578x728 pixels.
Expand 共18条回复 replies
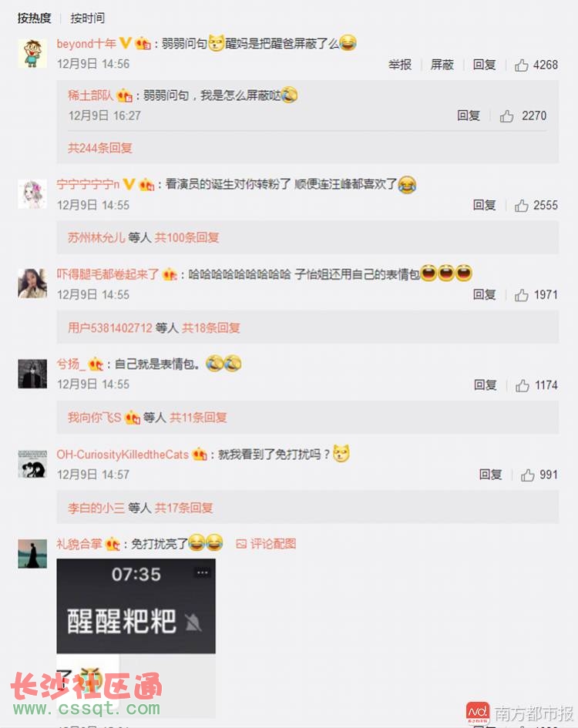coord(211,327)
